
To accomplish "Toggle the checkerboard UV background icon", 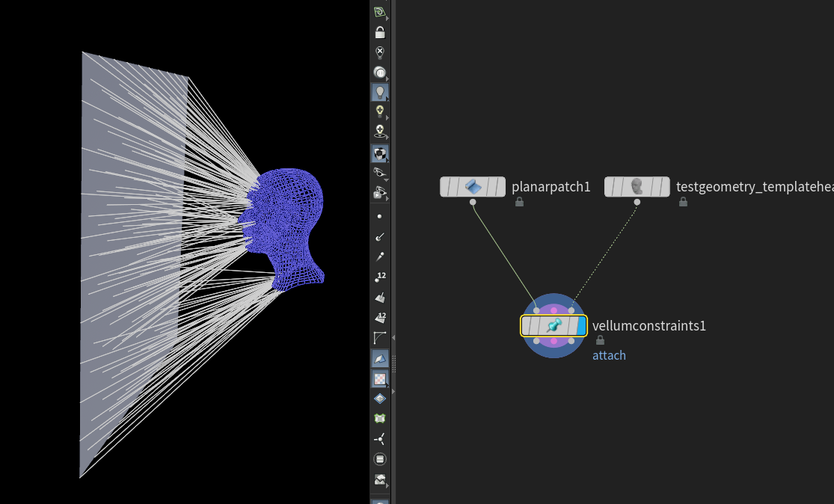I will (380, 378).
